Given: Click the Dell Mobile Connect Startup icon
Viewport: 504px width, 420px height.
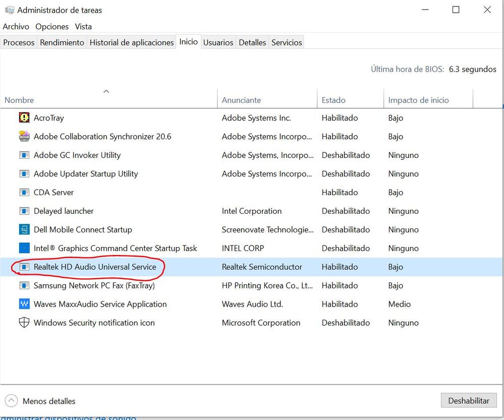Looking at the screenshot, I should click(x=24, y=229).
